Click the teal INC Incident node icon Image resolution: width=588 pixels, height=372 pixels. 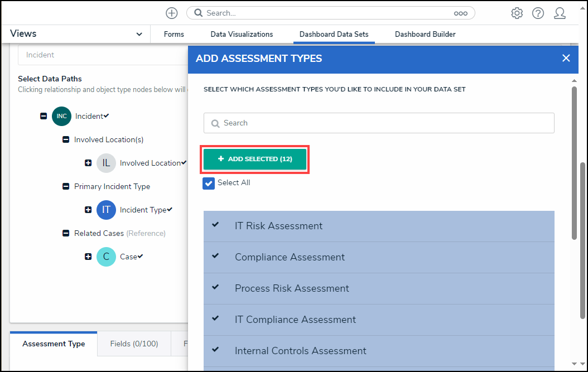(x=61, y=116)
